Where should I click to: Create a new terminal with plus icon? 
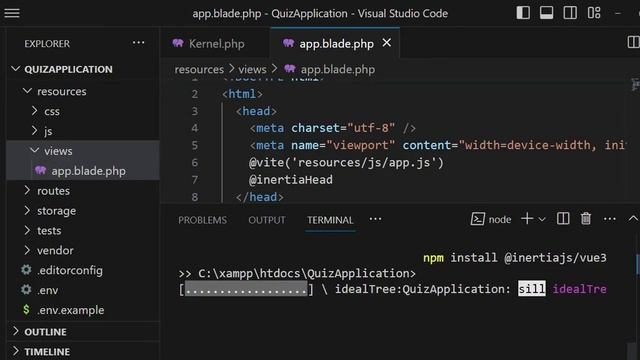pos(527,219)
